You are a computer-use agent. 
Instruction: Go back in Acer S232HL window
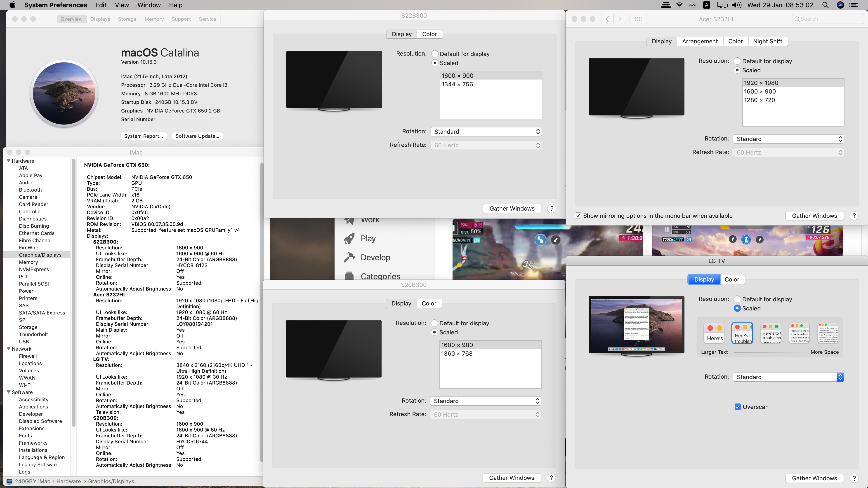coord(607,19)
